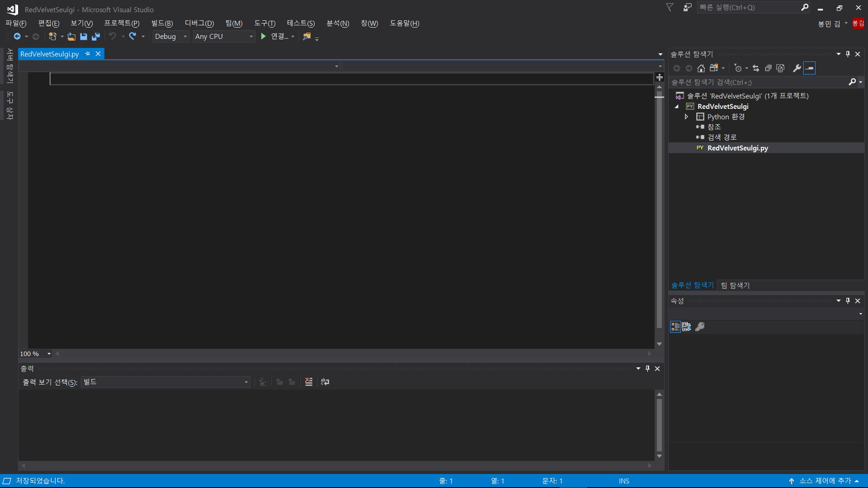Click the Properties wrench in Solution Explorer
Screen dimensions: 868x488
797,68
